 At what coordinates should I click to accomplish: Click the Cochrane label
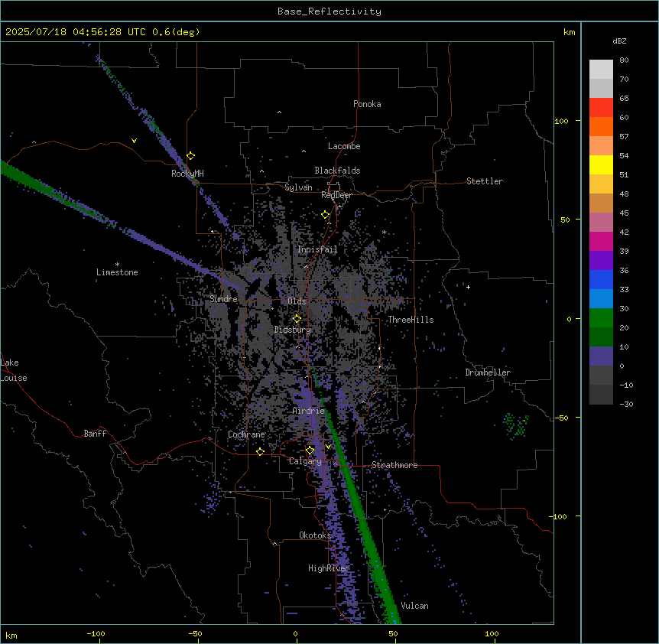click(246, 434)
